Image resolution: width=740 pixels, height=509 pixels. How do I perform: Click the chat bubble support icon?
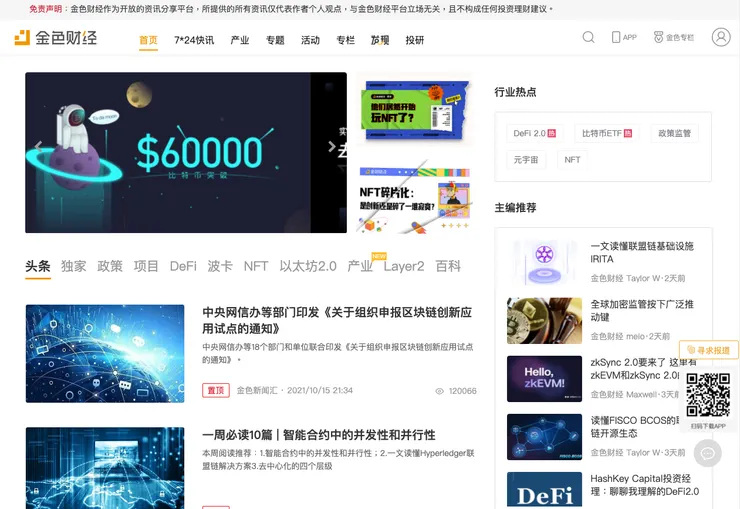tap(707, 453)
